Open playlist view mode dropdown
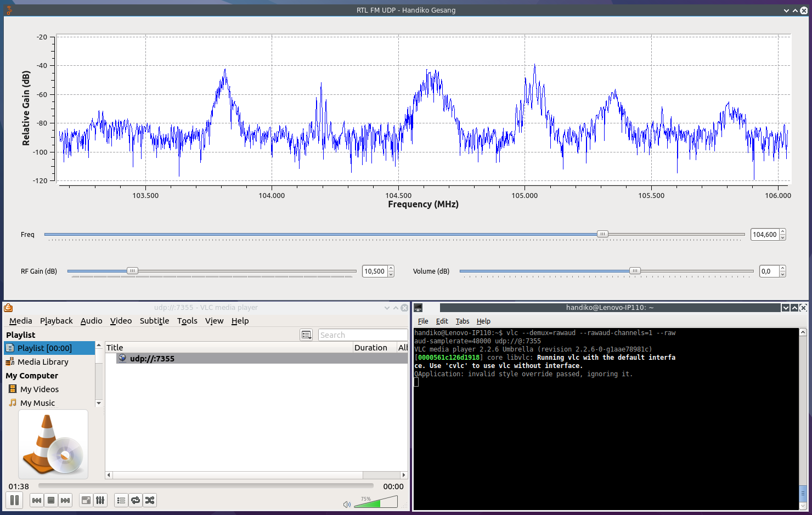This screenshot has height=515, width=812. coord(306,335)
